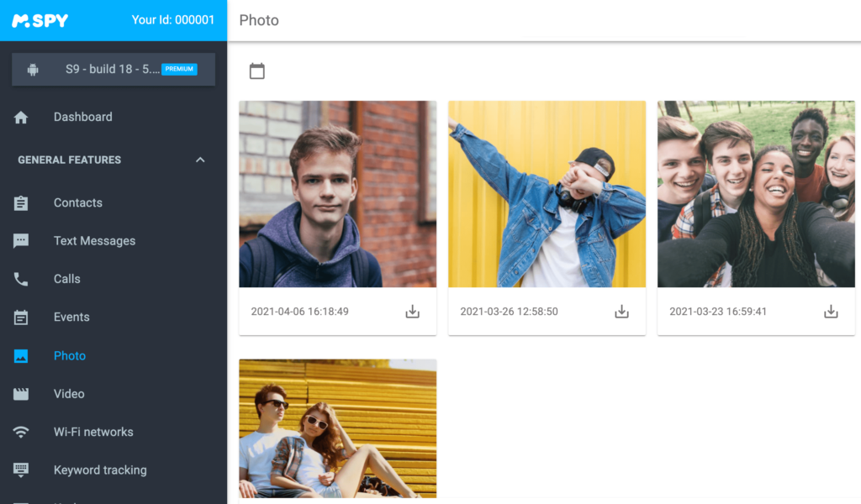Screen dimensions: 861x504
Task: Click the Contacts clipboard icon
Action: [x=21, y=203]
